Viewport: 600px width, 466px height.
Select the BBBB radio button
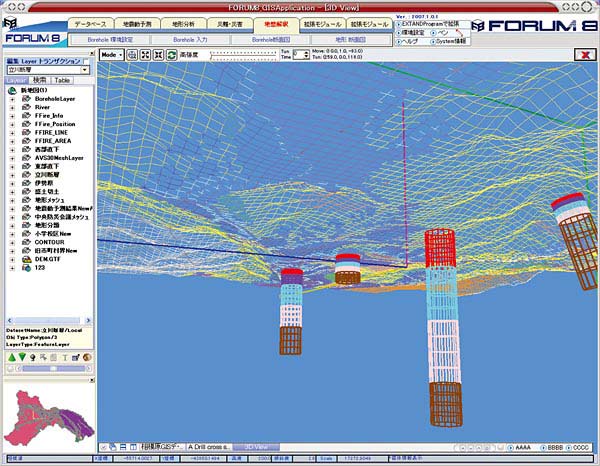543,447
